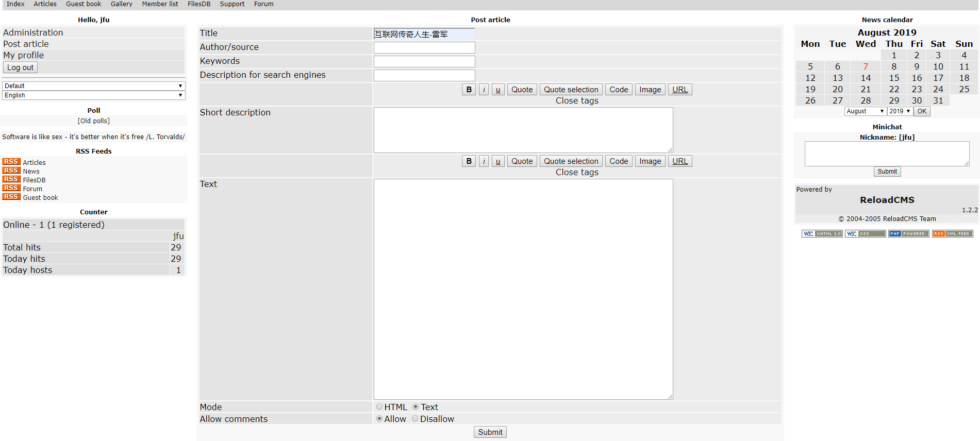Select HTML mode radio button
The height and width of the screenshot is (441, 980).
(x=379, y=406)
